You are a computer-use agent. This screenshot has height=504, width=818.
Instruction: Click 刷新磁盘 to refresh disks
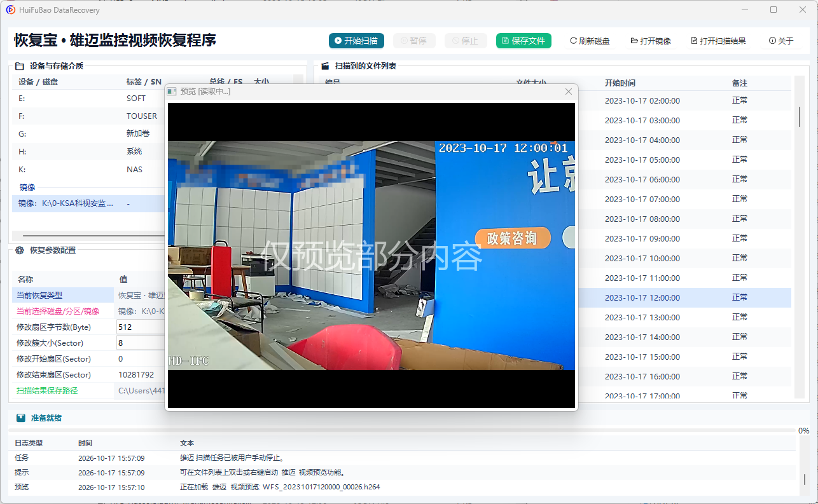(x=590, y=41)
